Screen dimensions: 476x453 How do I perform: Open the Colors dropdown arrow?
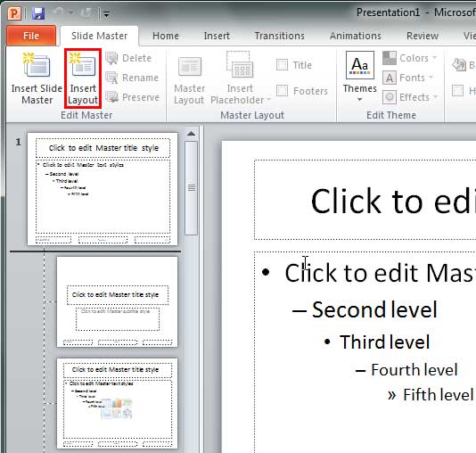coord(434,57)
